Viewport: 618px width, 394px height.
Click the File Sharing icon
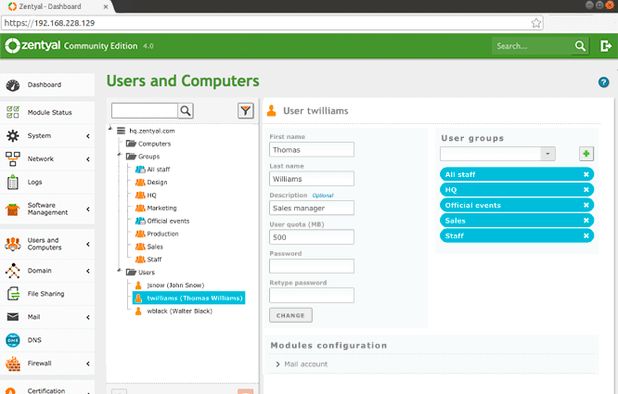pos(13,294)
